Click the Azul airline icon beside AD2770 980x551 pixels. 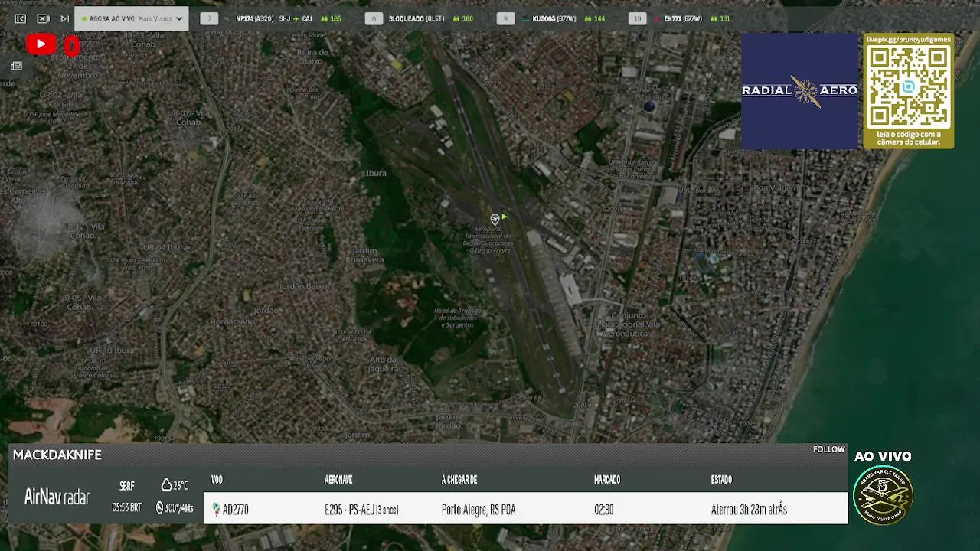point(217,510)
